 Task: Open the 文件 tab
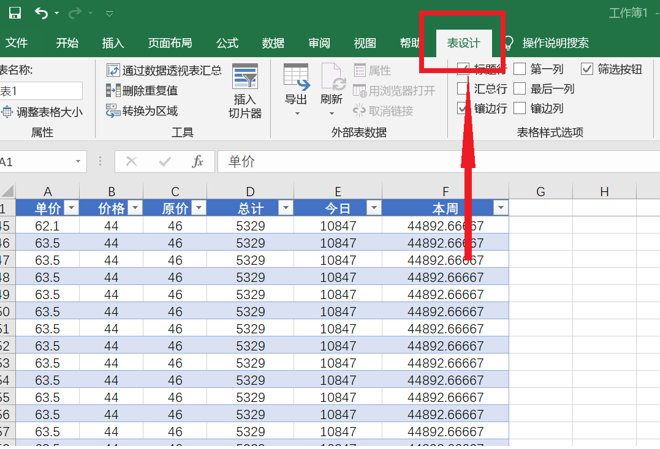coord(16,43)
